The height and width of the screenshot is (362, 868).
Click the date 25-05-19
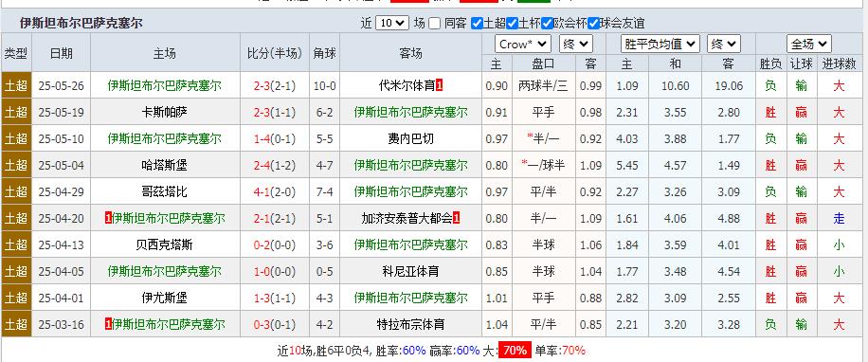62,113
